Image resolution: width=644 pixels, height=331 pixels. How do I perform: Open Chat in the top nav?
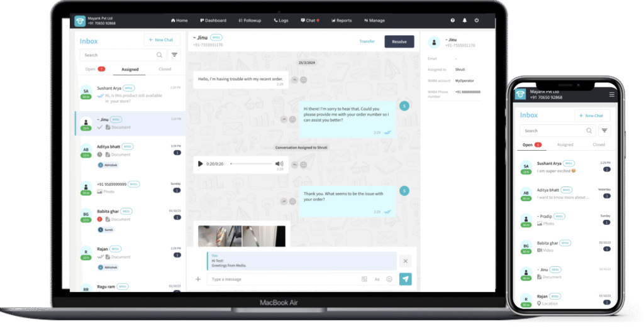[x=310, y=21]
